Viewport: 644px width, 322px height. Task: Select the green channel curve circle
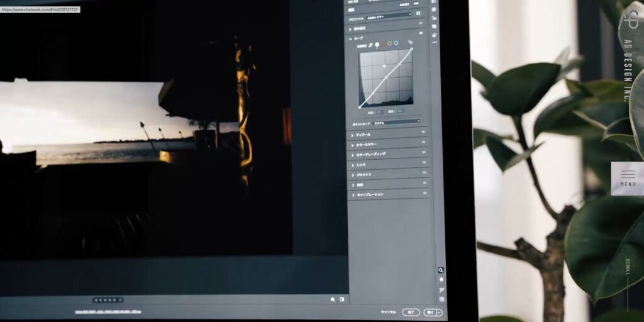(x=389, y=43)
